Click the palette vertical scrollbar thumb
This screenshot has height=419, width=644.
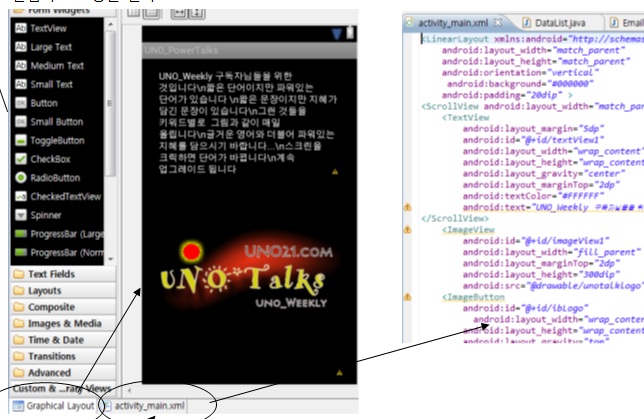[x=110, y=103]
